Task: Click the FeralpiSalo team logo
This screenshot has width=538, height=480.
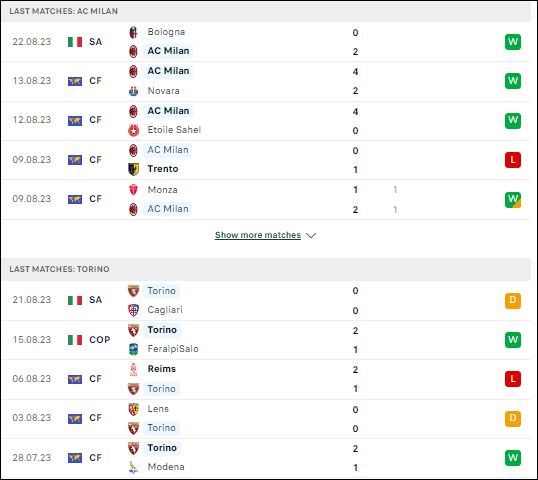Action: [133, 349]
